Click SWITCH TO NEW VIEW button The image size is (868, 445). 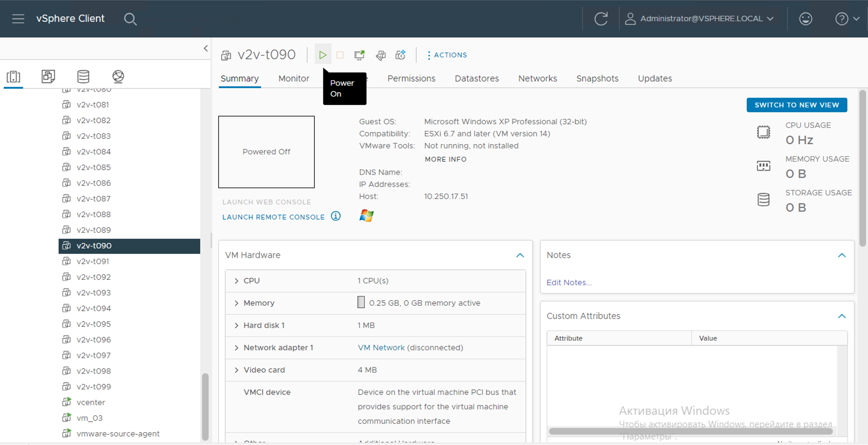tap(797, 105)
